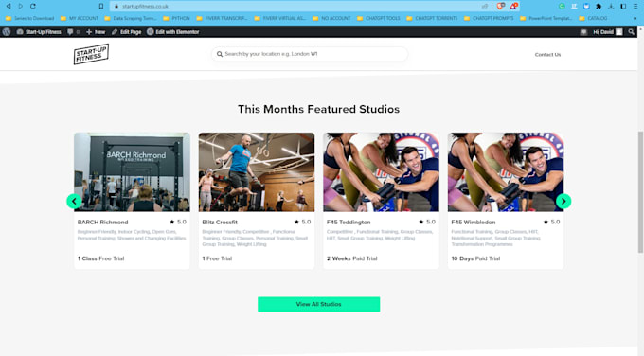Click '10 Days Paid Trial' on F45 Wimbledon

click(x=475, y=258)
